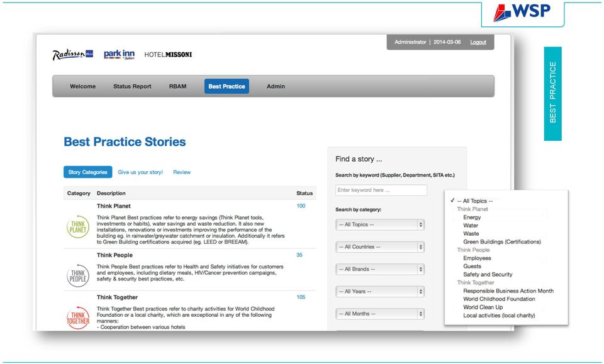
Task: Open the Think Planet status count 100
Action: click(301, 206)
